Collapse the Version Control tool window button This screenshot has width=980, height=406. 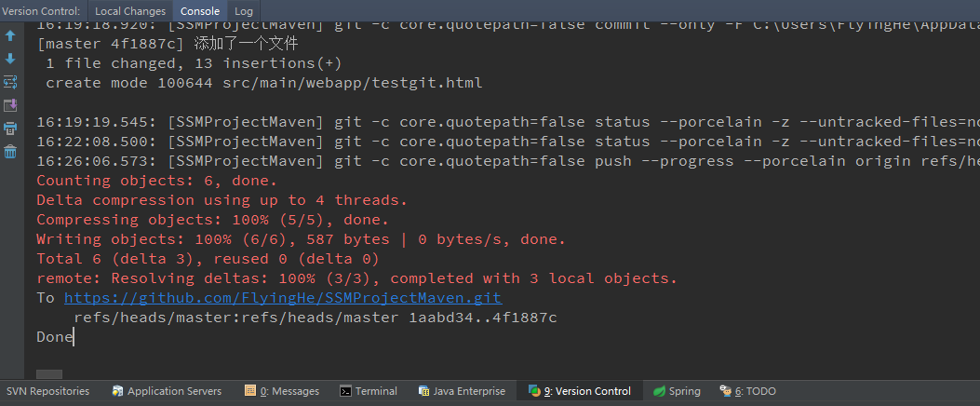pos(580,392)
